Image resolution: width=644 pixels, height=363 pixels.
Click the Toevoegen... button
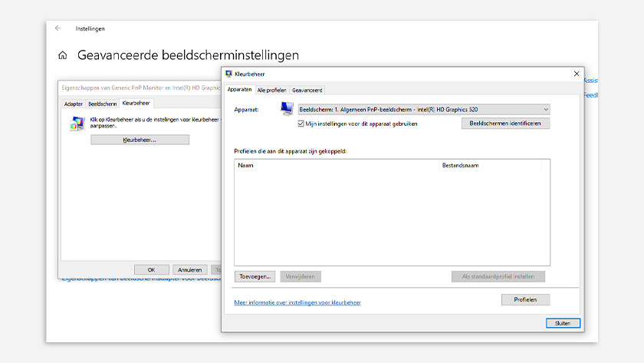point(255,276)
